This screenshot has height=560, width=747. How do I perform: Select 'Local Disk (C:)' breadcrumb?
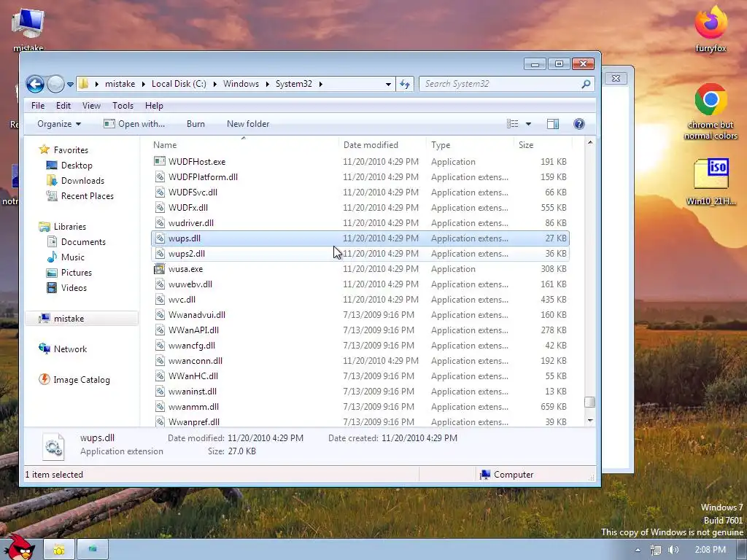coord(179,84)
